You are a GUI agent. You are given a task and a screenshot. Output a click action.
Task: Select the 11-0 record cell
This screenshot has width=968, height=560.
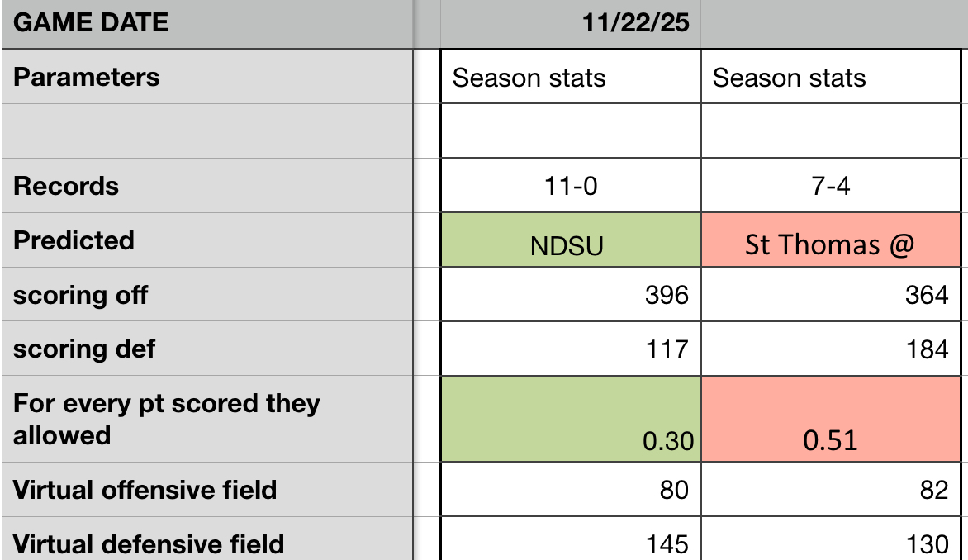[x=571, y=186]
